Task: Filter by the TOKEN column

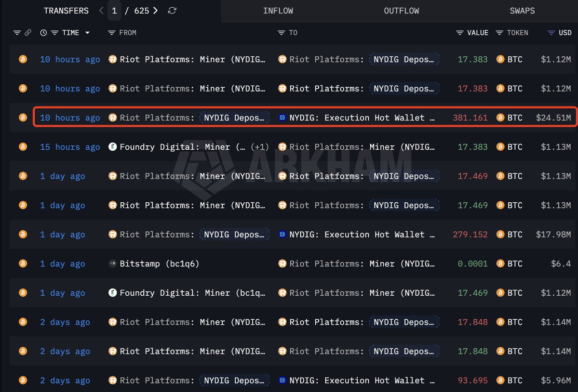Action: [x=499, y=33]
